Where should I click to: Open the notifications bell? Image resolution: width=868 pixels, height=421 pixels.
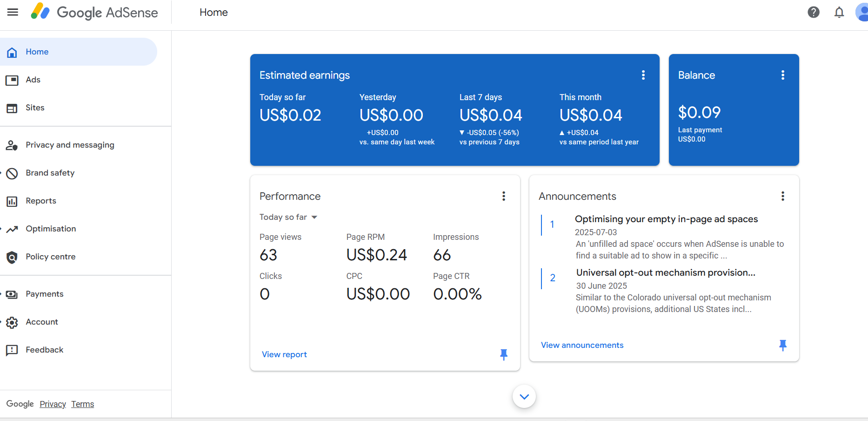click(839, 12)
